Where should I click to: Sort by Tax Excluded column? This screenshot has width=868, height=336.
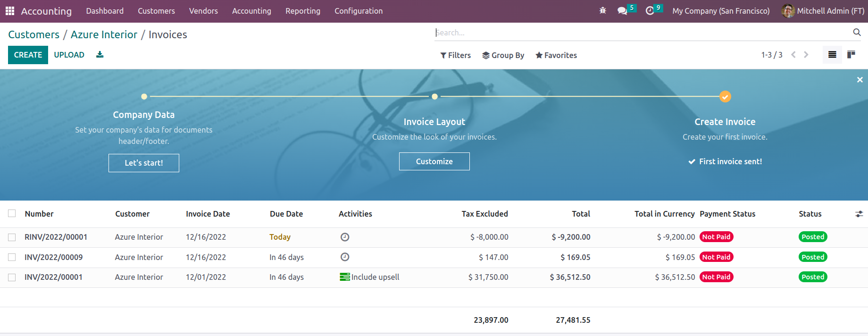485,214
